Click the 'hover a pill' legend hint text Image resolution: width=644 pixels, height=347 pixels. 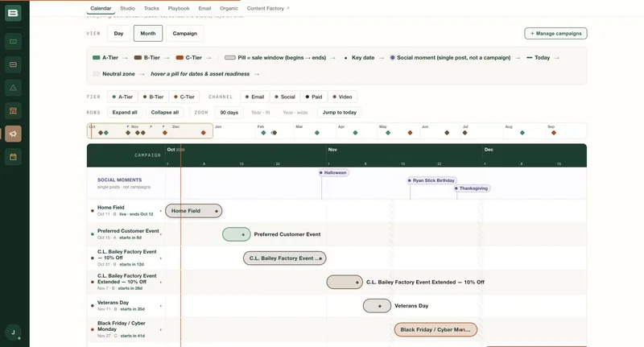pyautogui.click(x=200, y=74)
